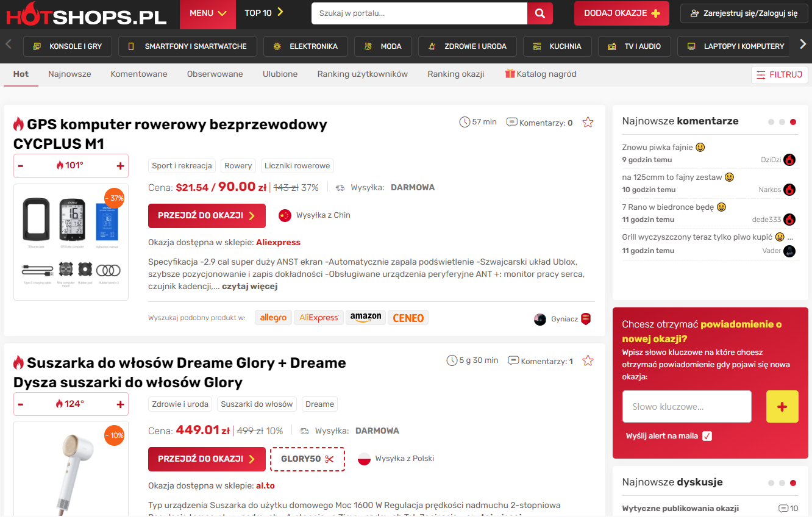Open SMARTFONY I SMARTWATCHE category
The height and width of the screenshot is (519, 812).
pyautogui.click(x=188, y=46)
